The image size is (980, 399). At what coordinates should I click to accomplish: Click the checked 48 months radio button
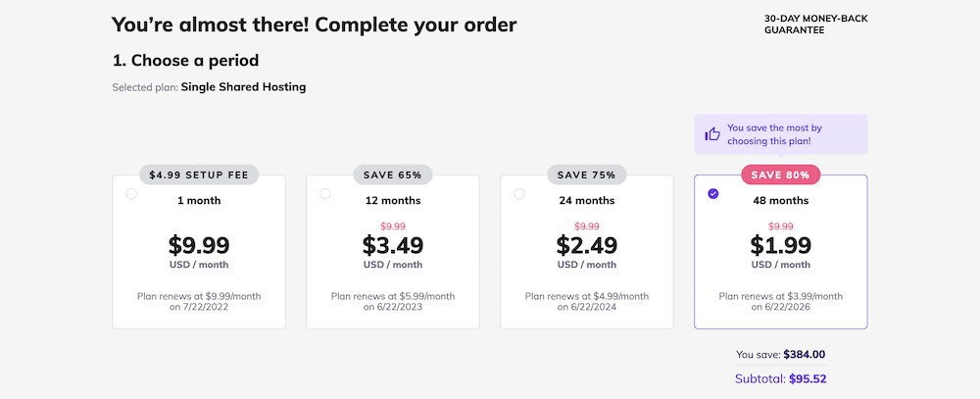coord(713,194)
